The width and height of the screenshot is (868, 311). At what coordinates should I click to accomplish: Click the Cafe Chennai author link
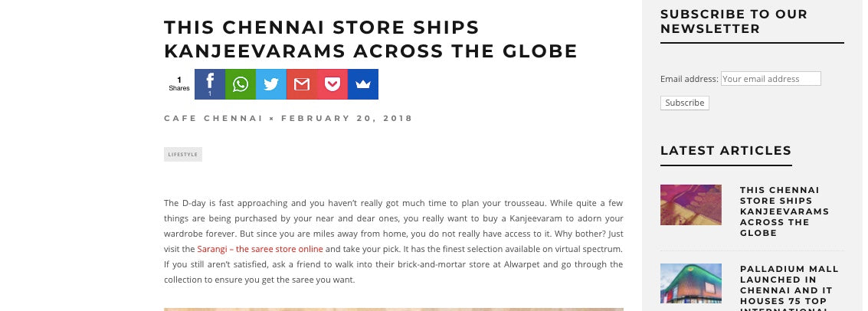point(214,119)
